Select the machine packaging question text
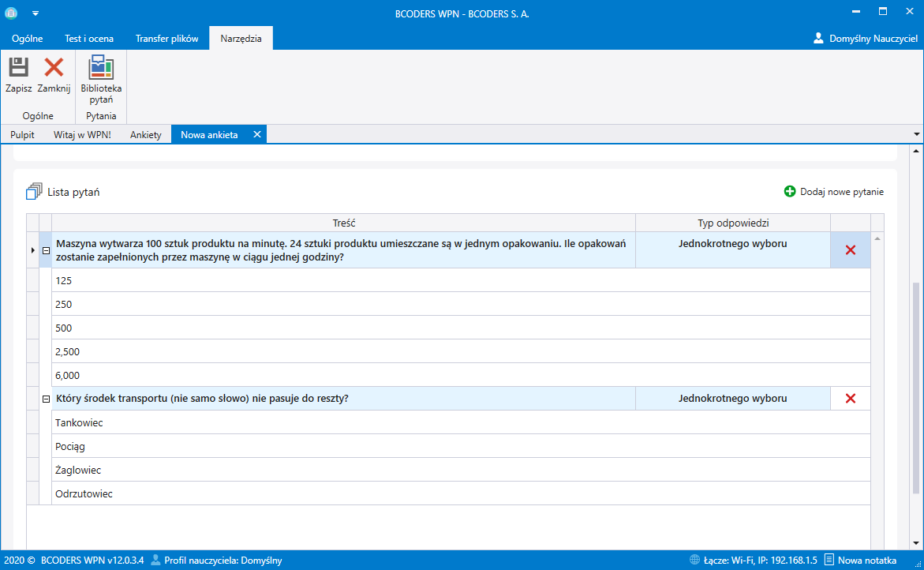Viewport: 924px width, 570px height. [x=341, y=250]
